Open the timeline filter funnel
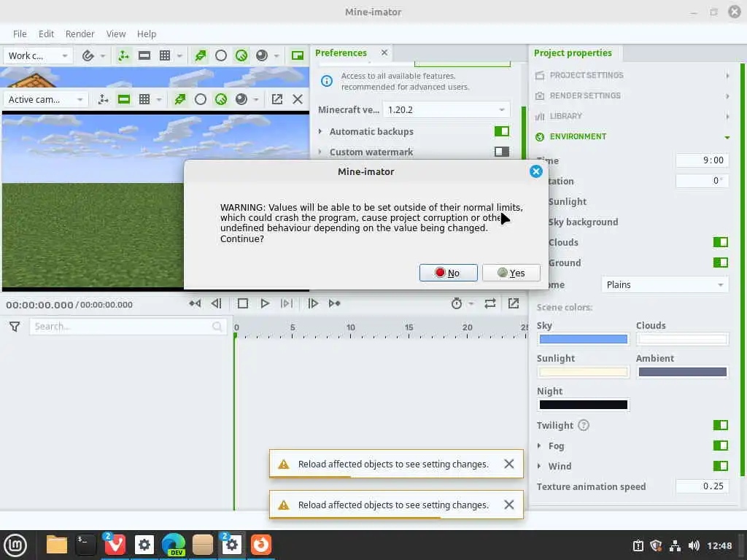 pos(15,327)
